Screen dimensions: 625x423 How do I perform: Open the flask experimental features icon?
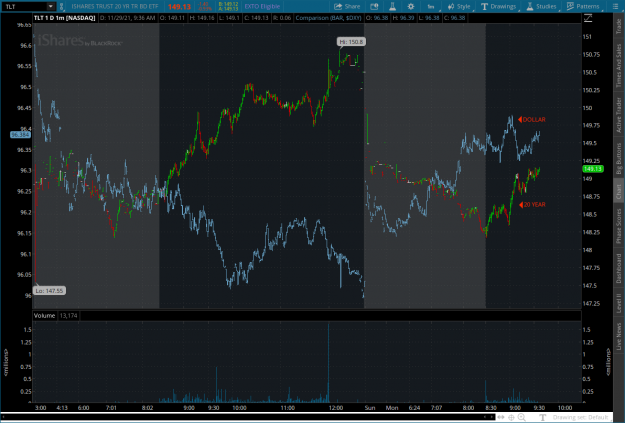click(392, 6)
